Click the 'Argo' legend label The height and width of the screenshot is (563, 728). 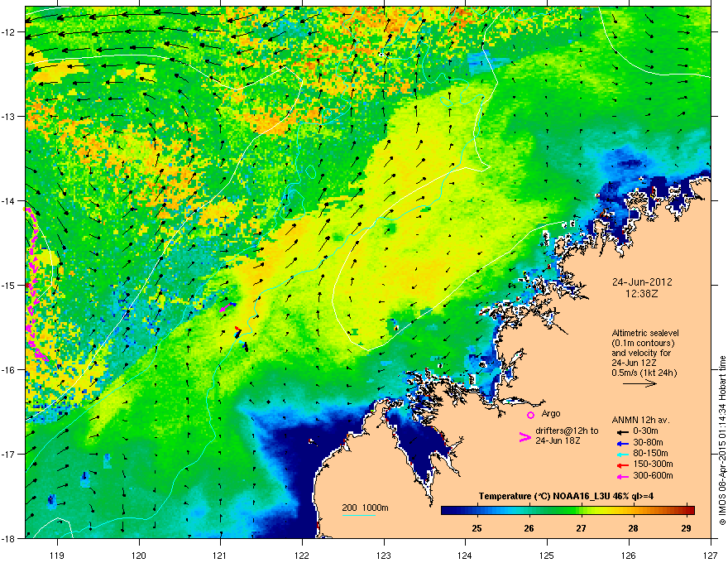coord(551,413)
